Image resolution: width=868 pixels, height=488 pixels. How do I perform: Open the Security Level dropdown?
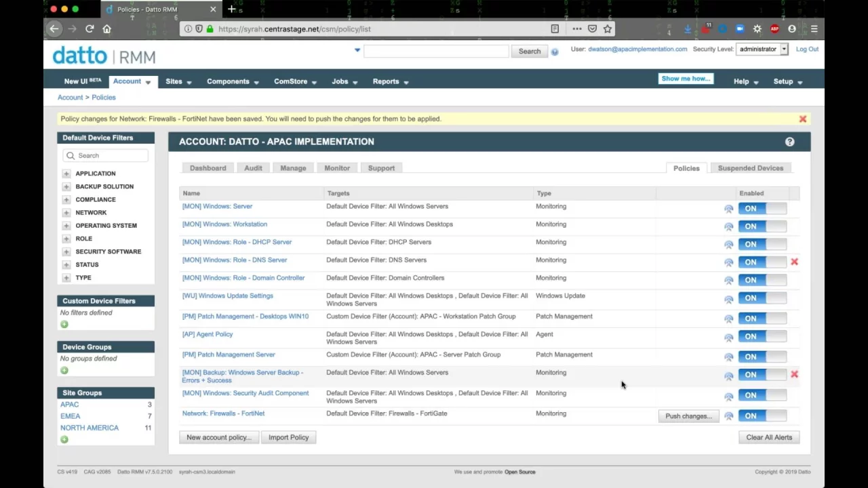coord(762,49)
